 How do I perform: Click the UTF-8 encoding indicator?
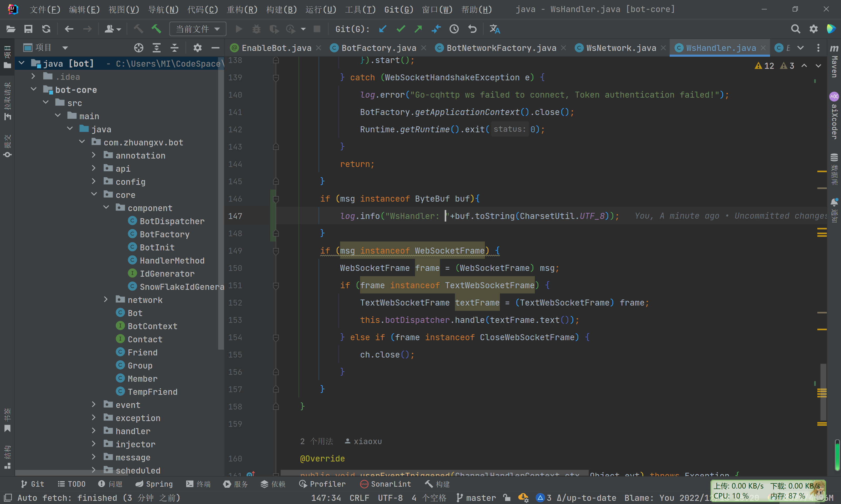coord(390,497)
